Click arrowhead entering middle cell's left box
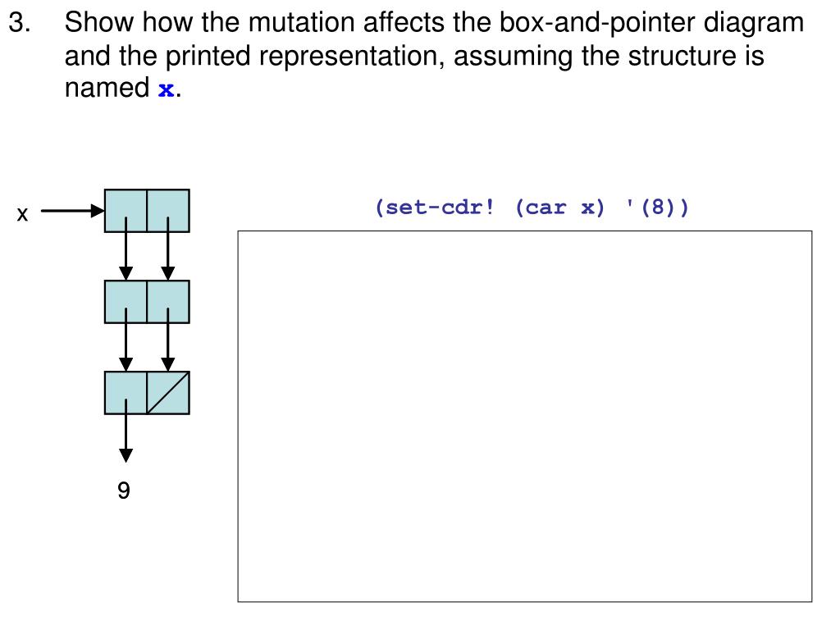The height and width of the screenshot is (630, 840). (126, 274)
